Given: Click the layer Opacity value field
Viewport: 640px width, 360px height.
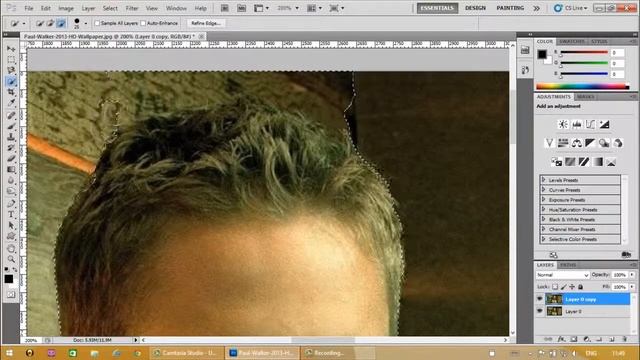Looking at the screenshot, I should [620, 275].
